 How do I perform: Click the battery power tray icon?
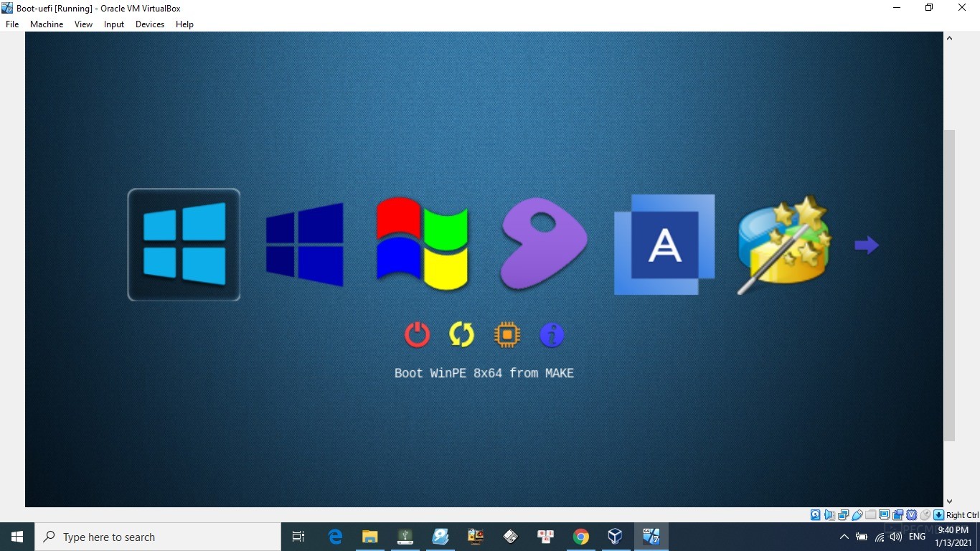coord(862,537)
